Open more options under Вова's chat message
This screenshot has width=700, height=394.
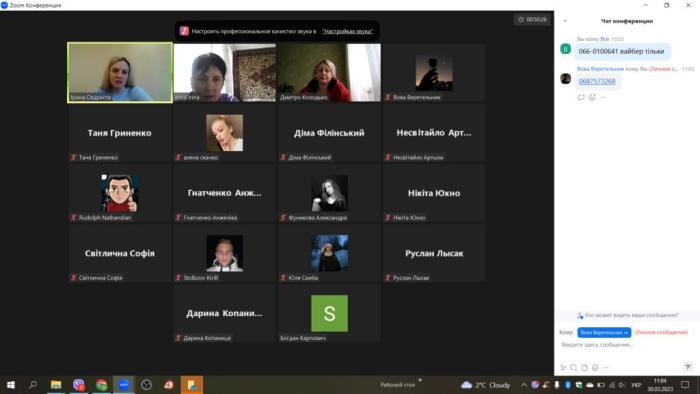point(603,97)
